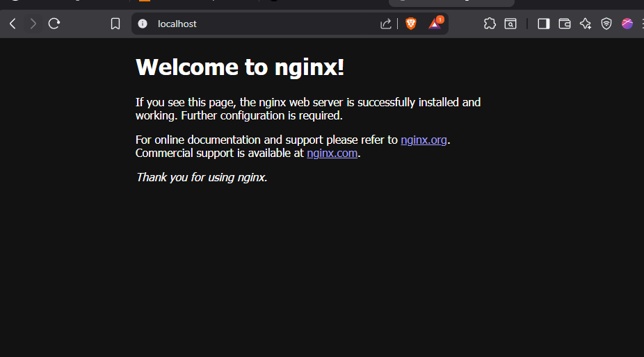Viewport: 644px width, 357px height.
Task: Reload the localhost page
Action: tap(54, 24)
